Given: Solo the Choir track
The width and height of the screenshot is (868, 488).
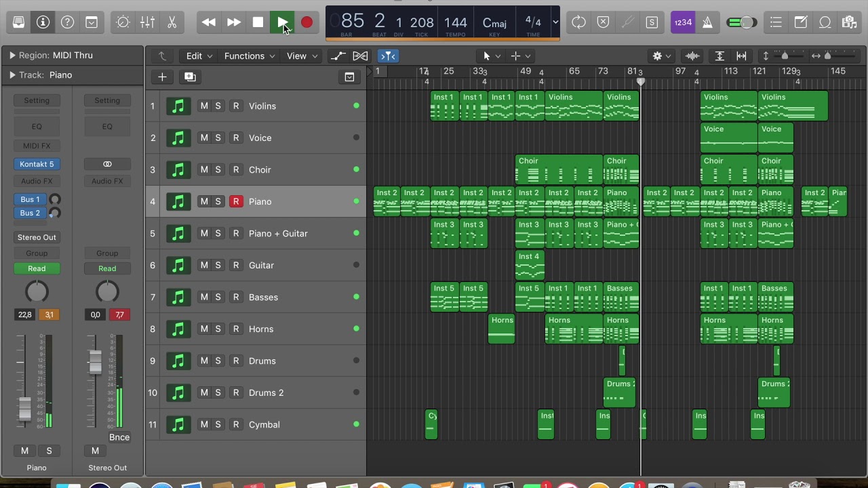Looking at the screenshot, I should tap(218, 169).
